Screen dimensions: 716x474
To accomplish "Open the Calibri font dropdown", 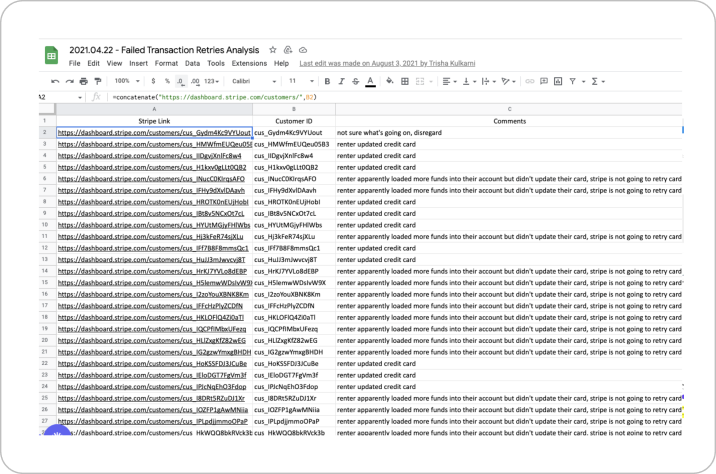I will [254, 81].
